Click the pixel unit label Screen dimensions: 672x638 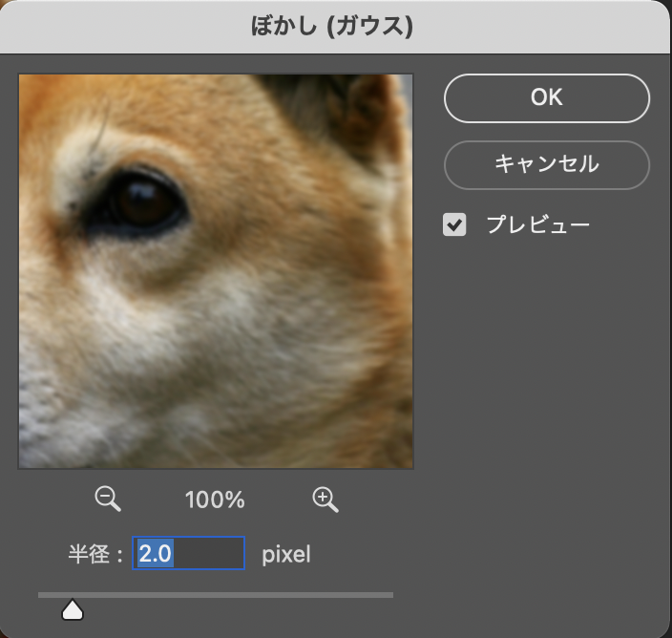point(287,554)
